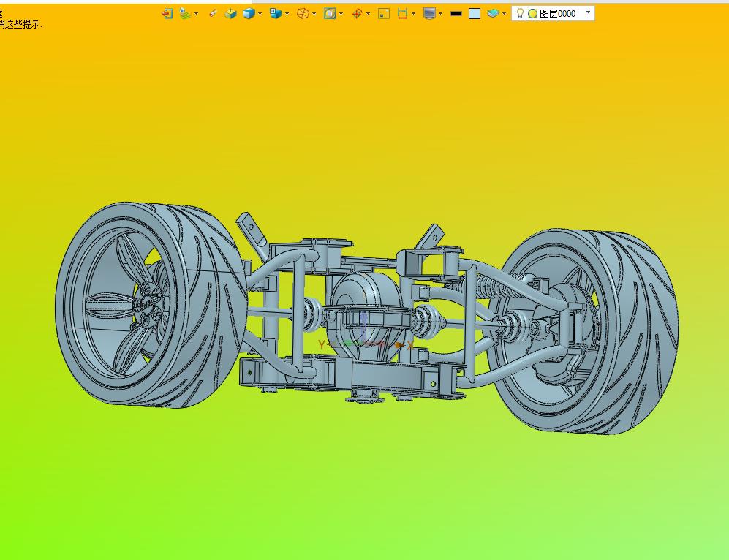Image resolution: width=729 pixels, height=560 pixels.
Task: Toggle the small square frame icon
Action: click(x=384, y=13)
